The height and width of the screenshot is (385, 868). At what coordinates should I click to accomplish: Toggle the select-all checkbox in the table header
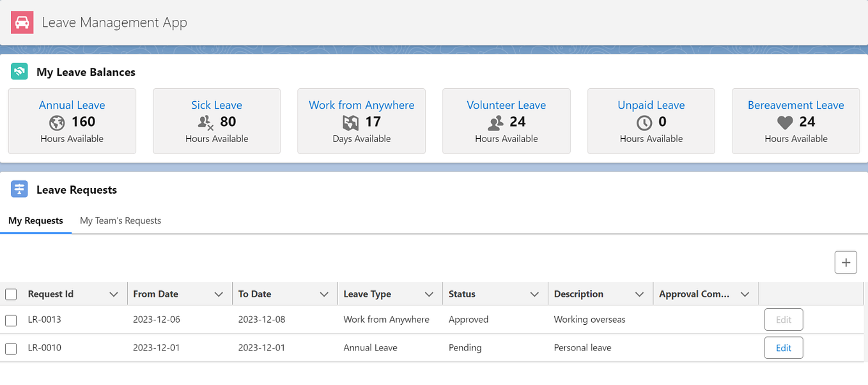(11, 294)
